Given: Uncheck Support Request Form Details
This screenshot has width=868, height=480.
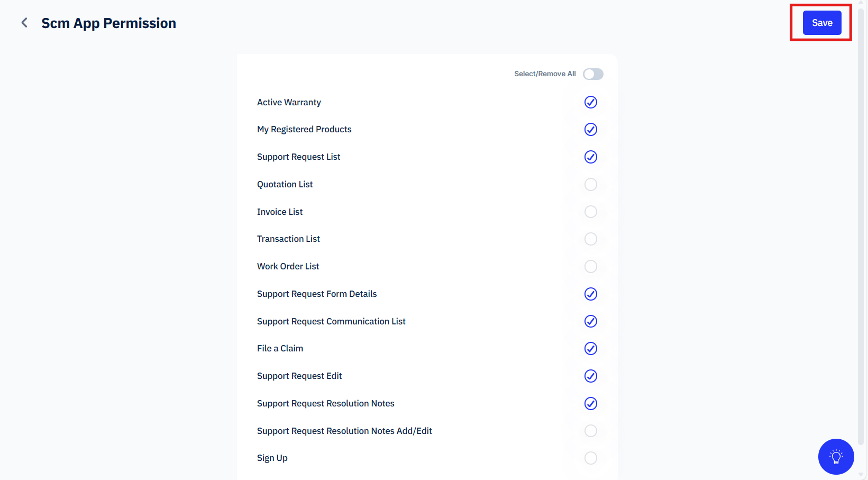Looking at the screenshot, I should coord(591,294).
